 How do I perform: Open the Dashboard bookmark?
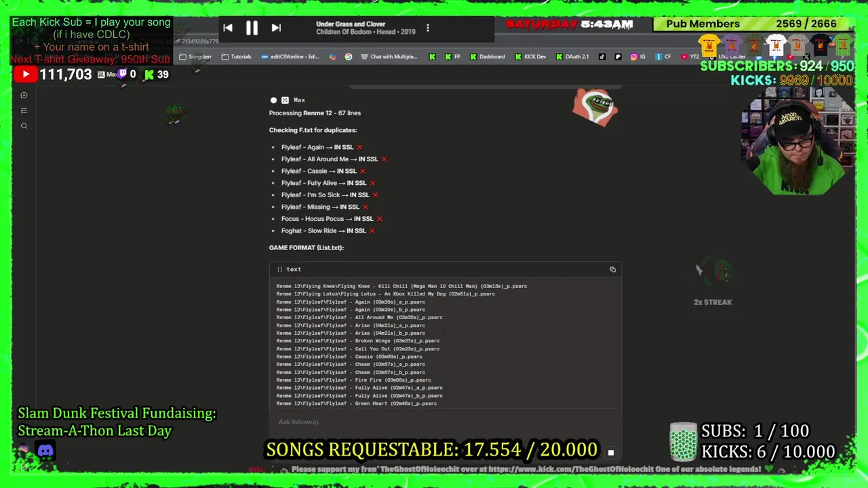tap(488, 57)
